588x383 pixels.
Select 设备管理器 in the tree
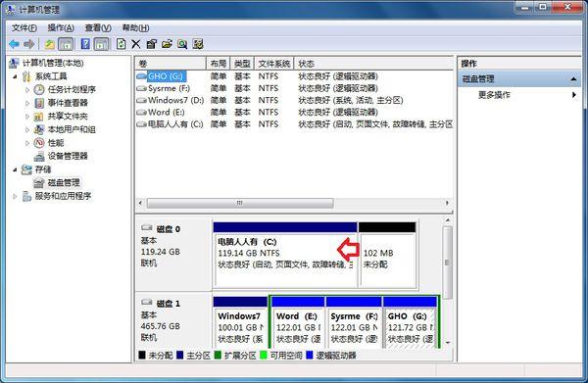click(68, 156)
